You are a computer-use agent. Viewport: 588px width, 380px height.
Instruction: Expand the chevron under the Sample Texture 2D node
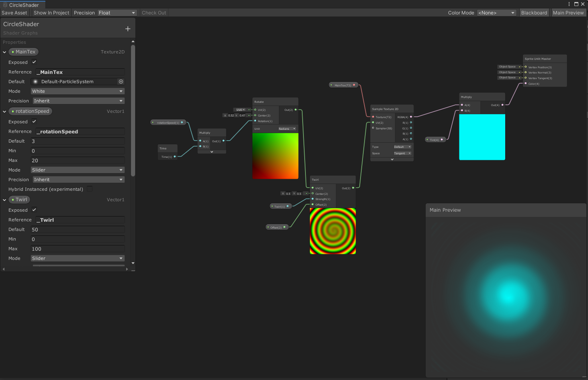(392, 159)
